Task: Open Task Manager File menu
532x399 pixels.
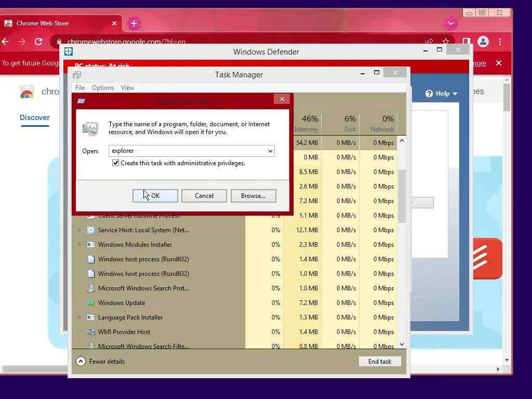Action: pyautogui.click(x=80, y=87)
